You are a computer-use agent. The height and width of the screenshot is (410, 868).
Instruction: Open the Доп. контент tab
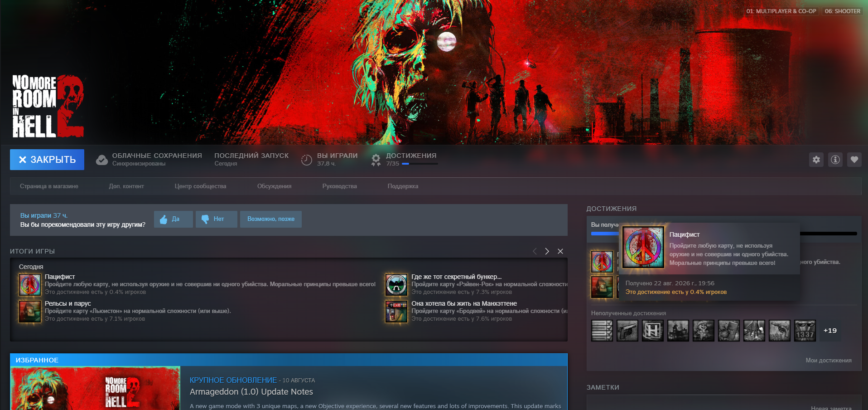(x=126, y=186)
